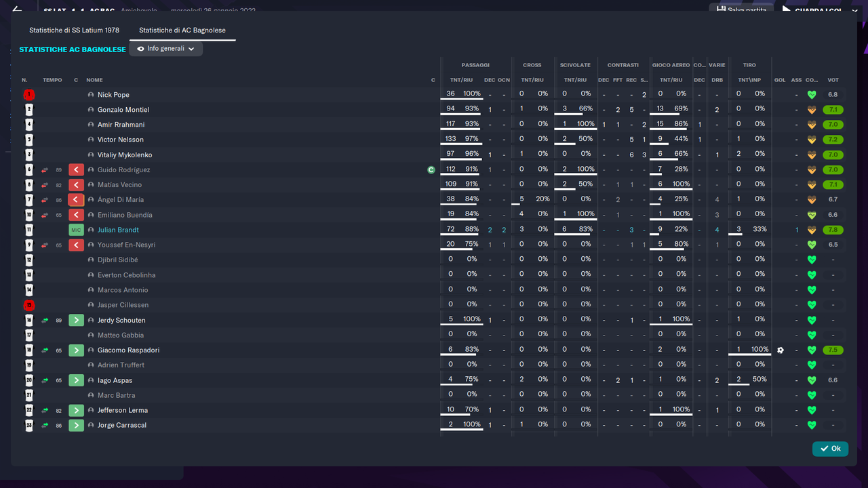Click Youssef En-Nesyri's 6.5 rating value
Image resolution: width=868 pixels, height=488 pixels.
pos(833,245)
